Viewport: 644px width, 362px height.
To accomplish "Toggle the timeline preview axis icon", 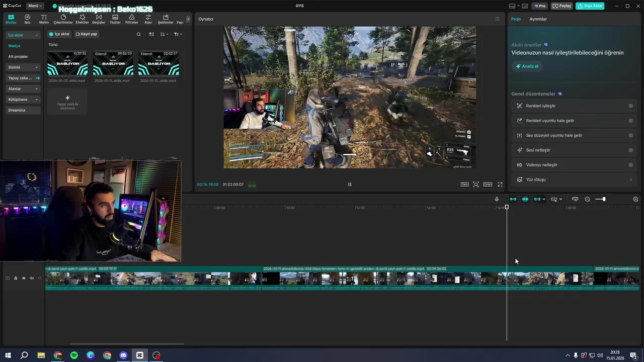I will [575, 199].
